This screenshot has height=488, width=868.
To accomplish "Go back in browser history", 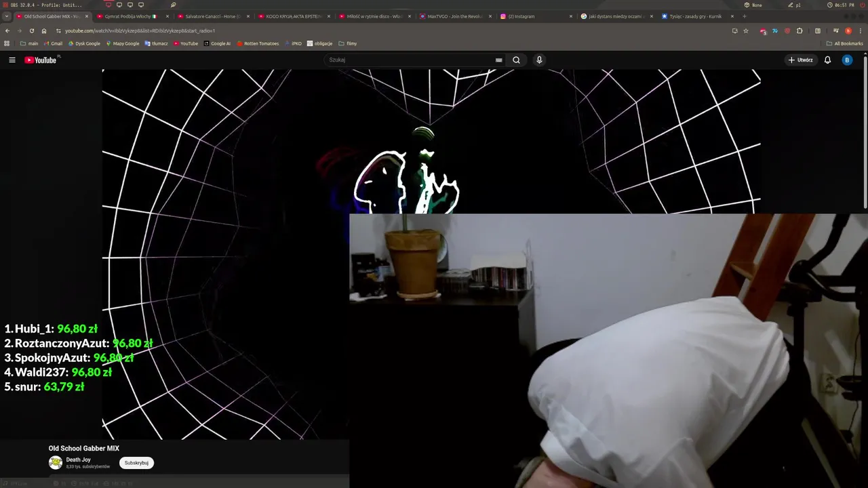I will click(7, 30).
